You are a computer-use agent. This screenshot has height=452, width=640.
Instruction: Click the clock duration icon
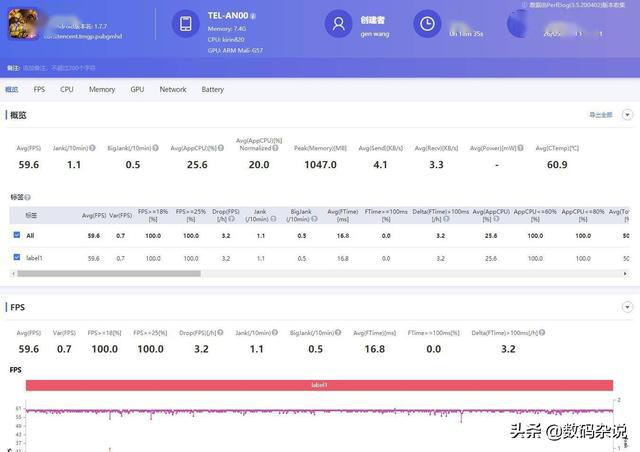pos(427,24)
